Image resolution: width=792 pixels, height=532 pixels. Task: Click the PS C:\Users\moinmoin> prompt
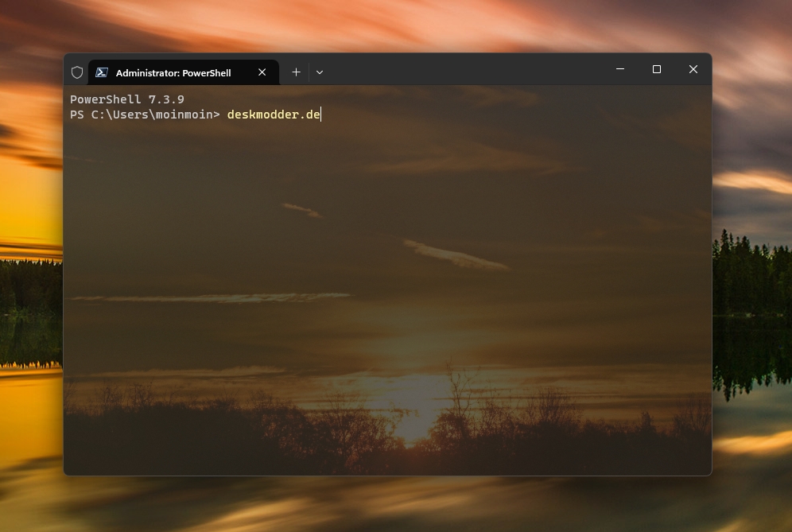click(145, 115)
